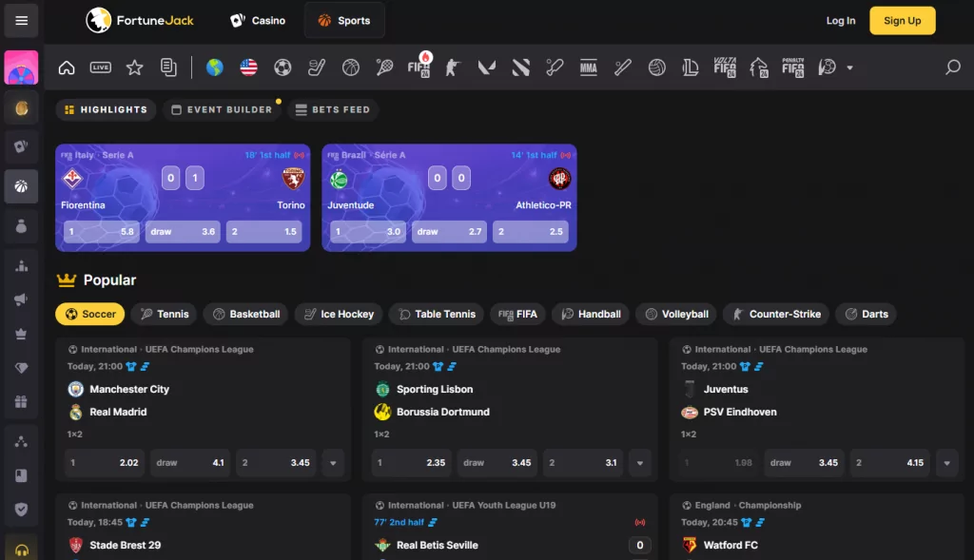Select the MMA sport icon
Image resolution: width=974 pixels, height=560 pixels.
click(x=588, y=68)
